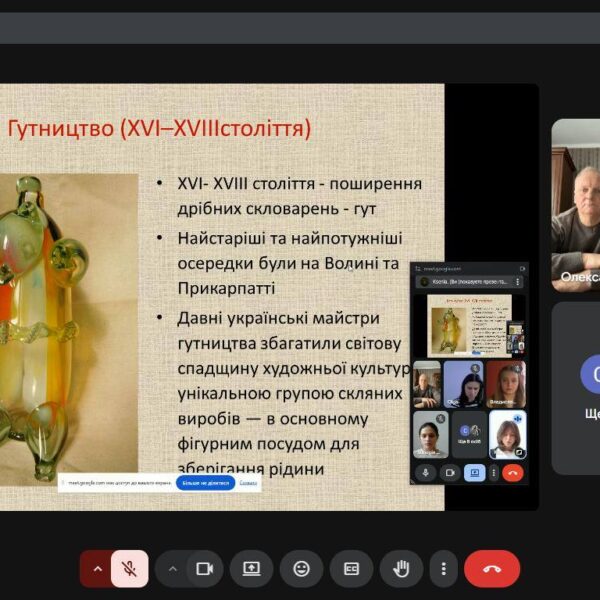The width and height of the screenshot is (600, 600).
Task: Open the emoji reactions picker
Action: coord(301,568)
